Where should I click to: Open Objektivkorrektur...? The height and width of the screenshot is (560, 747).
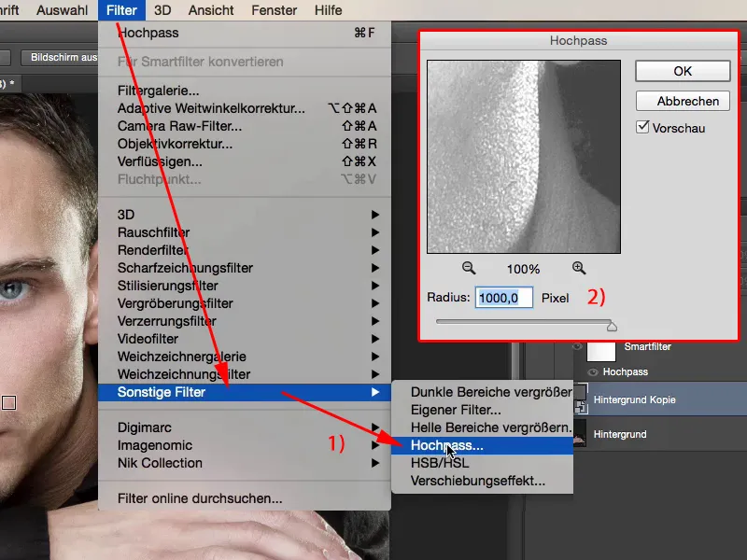245,144
